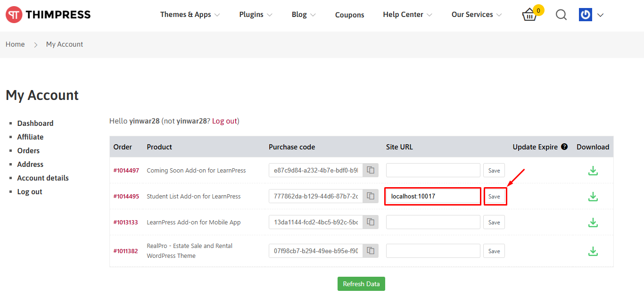644x297 pixels.
Task: Focus Site URL field containing localhost:10017
Action: (x=433, y=196)
